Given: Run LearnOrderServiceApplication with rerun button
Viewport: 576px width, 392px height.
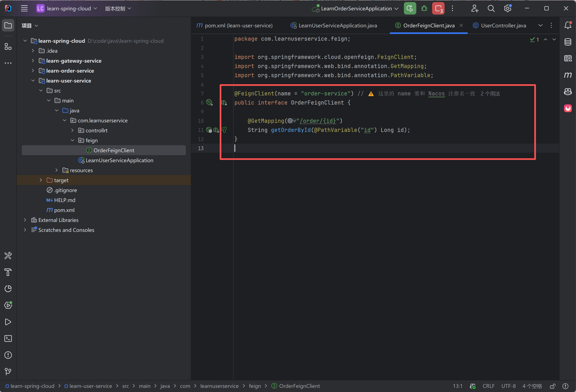Looking at the screenshot, I should point(410,9).
